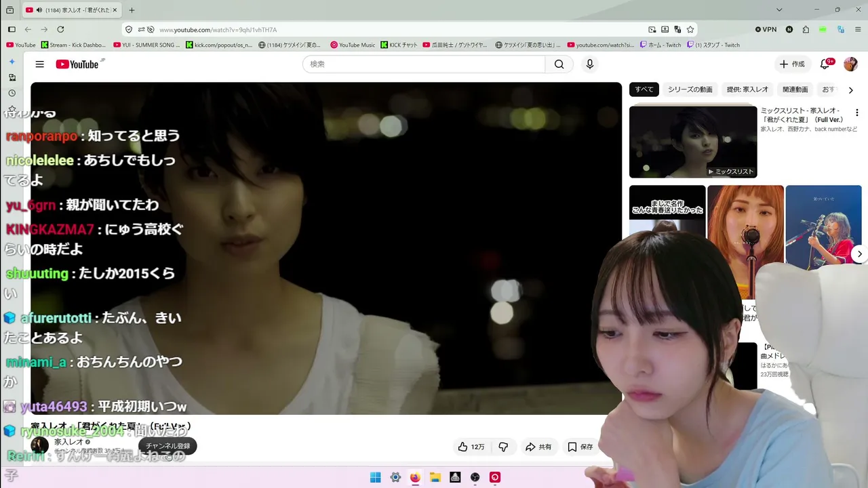The image size is (868, 488).
Task: Open the ミックスリスト video thumbnail
Action: pyautogui.click(x=693, y=142)
